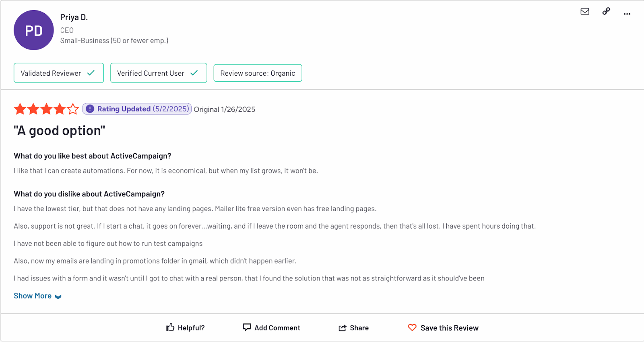Click the CEO job title text
644x342 pixels.
pyautogui.click(x=67, y=30)
